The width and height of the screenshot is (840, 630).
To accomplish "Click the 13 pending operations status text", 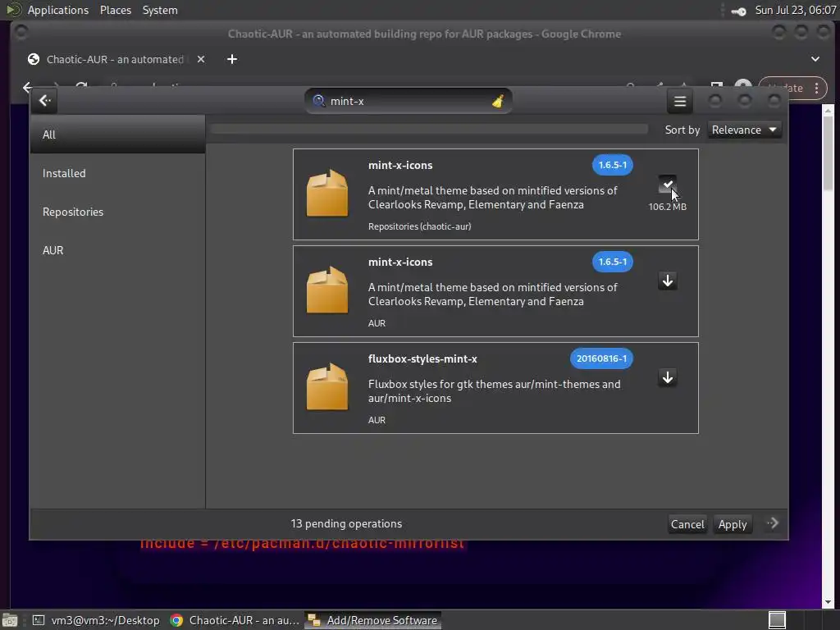I will (346, 523).
